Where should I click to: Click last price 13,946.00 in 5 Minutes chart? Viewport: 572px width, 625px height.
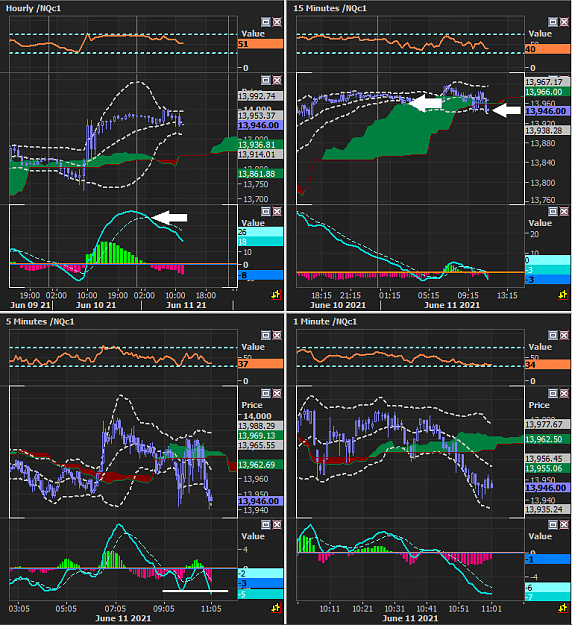tap(261, 501)
